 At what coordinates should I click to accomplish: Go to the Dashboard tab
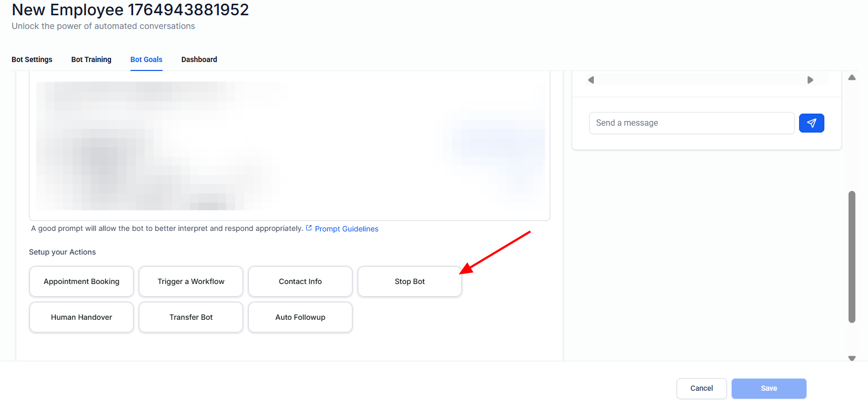pos(199,59)
